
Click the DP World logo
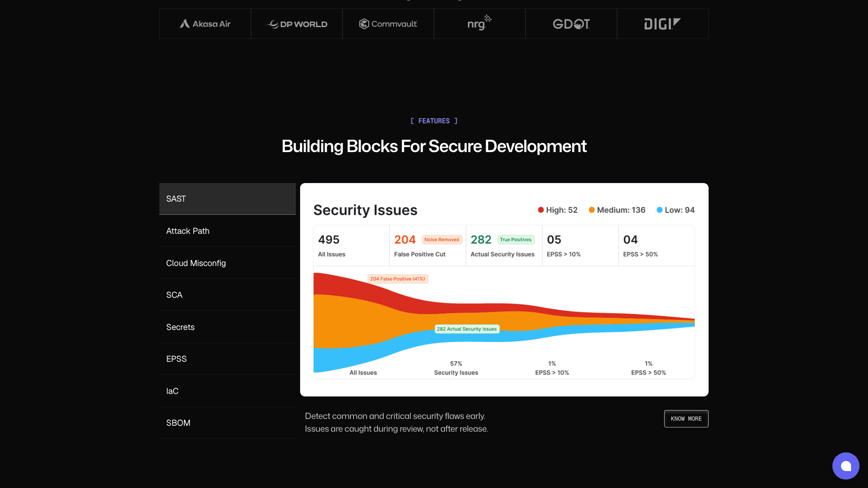coord(297,24)
